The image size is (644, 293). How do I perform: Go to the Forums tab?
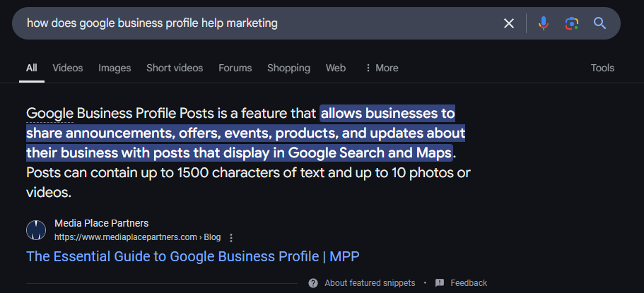click(235, 68)
